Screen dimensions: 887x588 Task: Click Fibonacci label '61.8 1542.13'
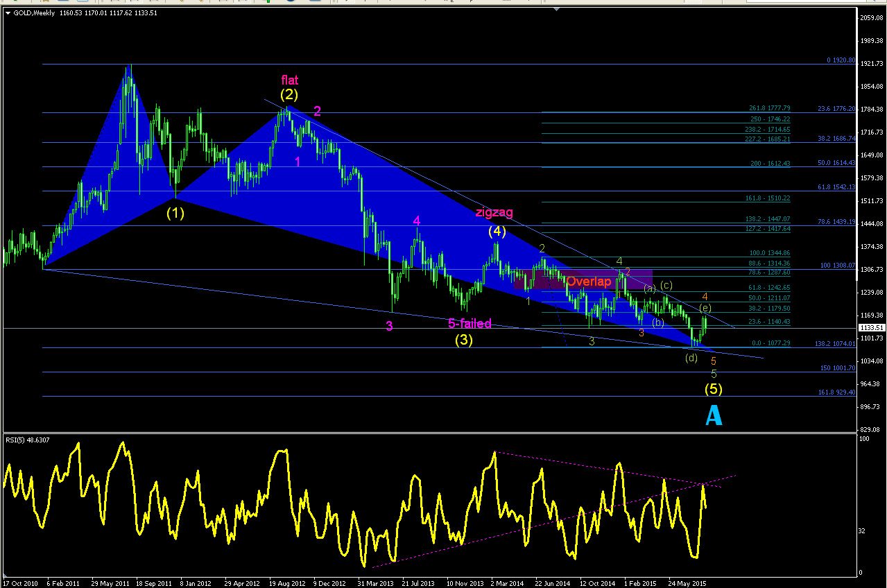point(835,187)
